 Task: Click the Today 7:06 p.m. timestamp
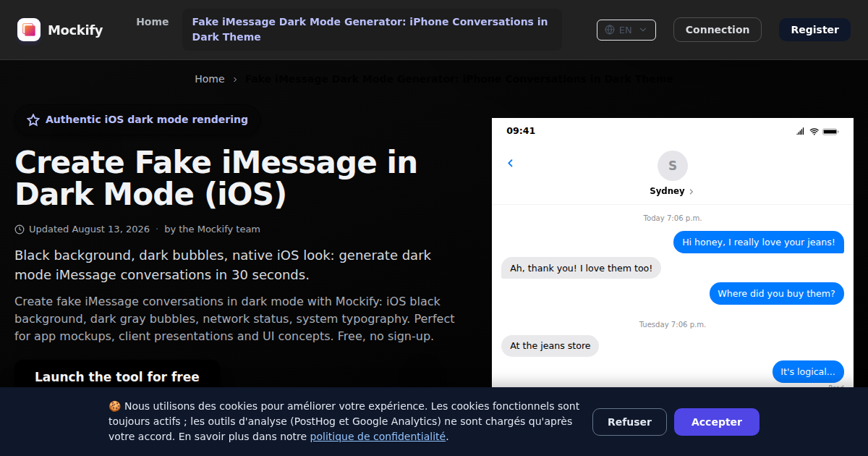click(673, 218)
